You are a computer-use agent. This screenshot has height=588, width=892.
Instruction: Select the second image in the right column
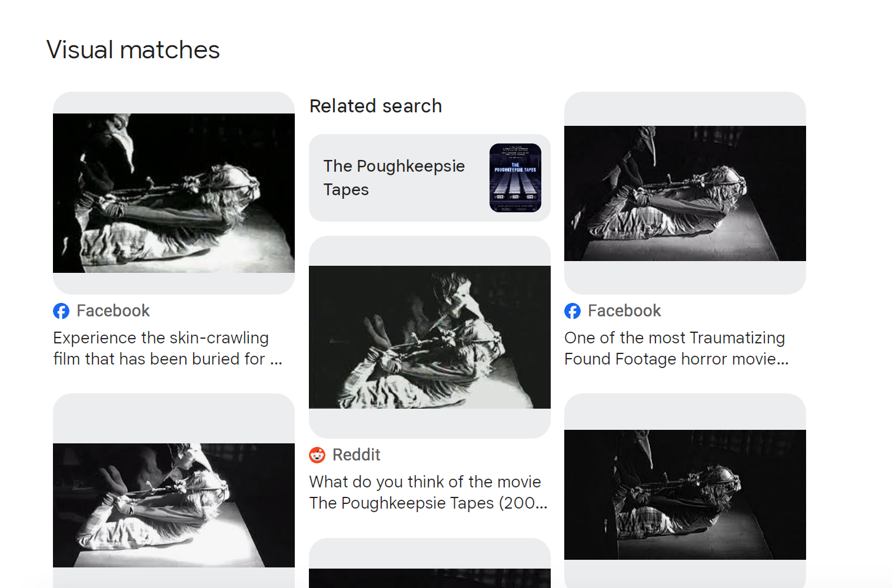click(x=685, y=495)
